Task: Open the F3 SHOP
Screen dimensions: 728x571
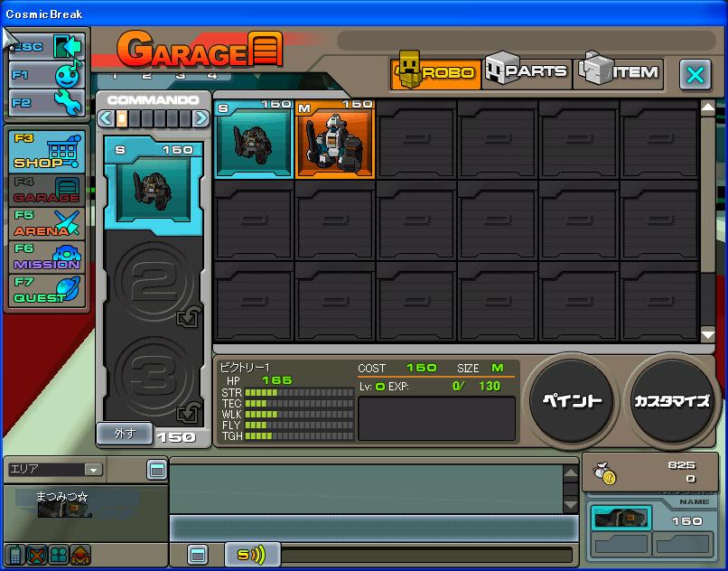Action: tap(46, 152)
